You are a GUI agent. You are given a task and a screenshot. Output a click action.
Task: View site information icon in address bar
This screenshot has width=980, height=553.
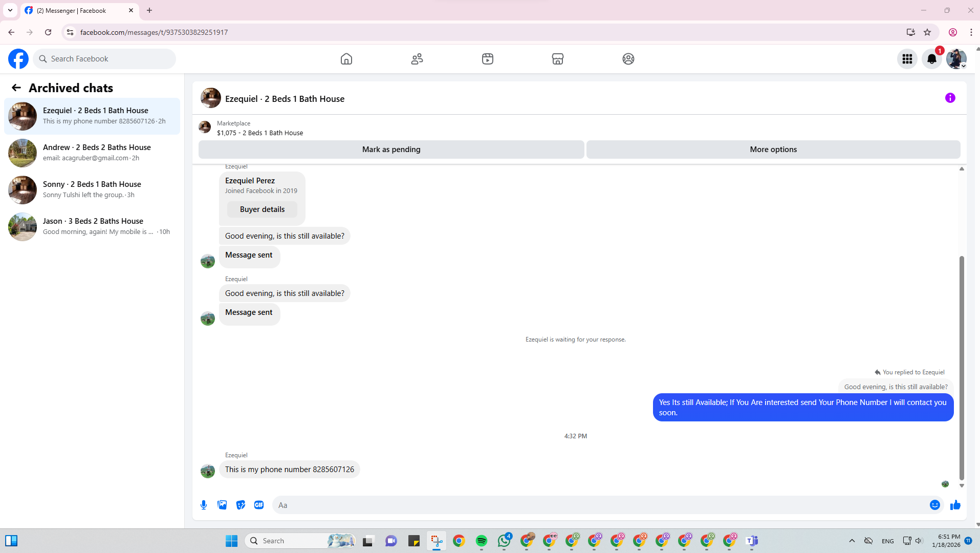[x=70, y=32]
